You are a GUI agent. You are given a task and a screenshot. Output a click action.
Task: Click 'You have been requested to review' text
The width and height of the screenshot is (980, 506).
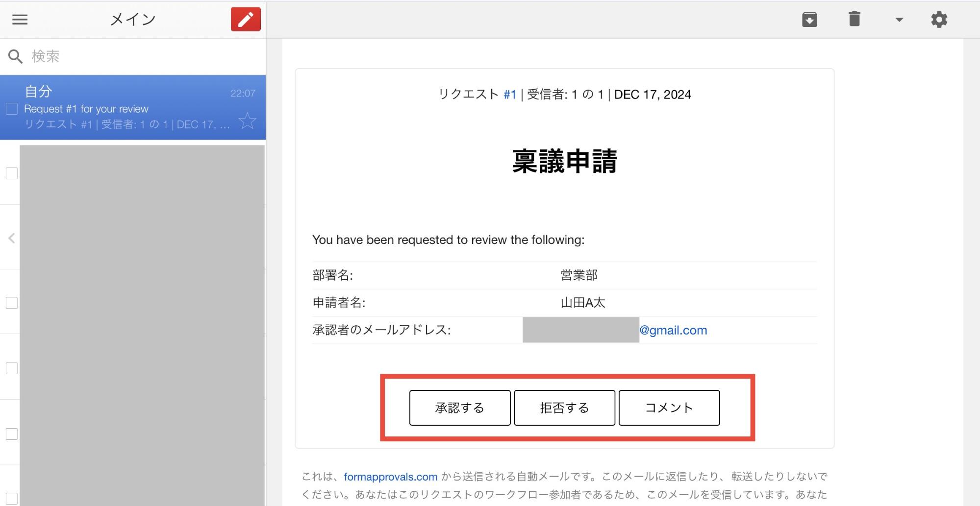[x=448, y=240]
